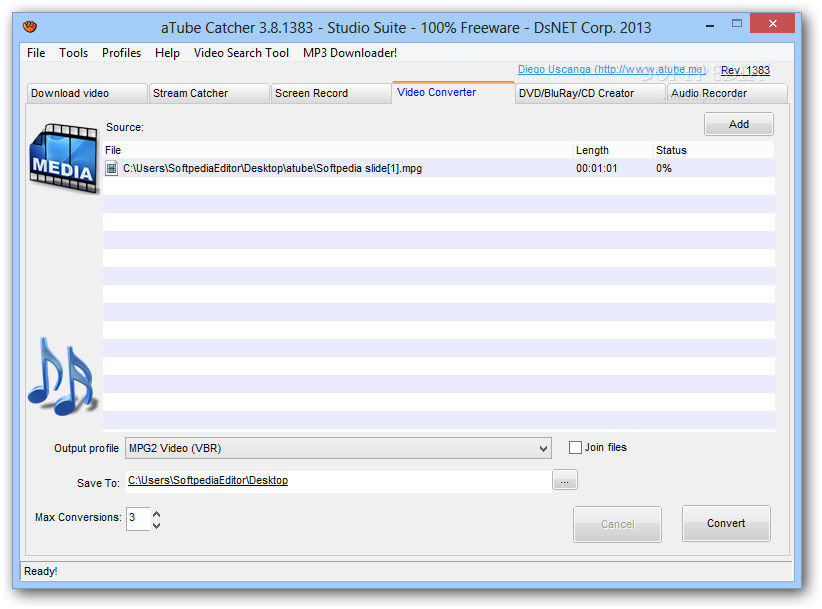Click the Convert button
Image resolution: width=822 pixels, height=609 pixels.
(x=726, y=523)
